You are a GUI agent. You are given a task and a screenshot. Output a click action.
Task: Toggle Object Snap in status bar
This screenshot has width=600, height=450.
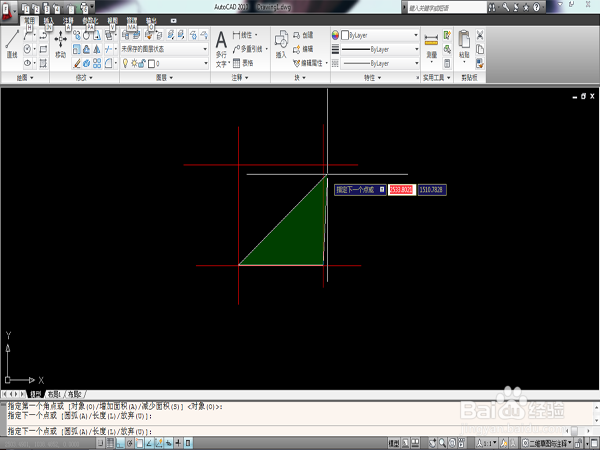(139, 443)
